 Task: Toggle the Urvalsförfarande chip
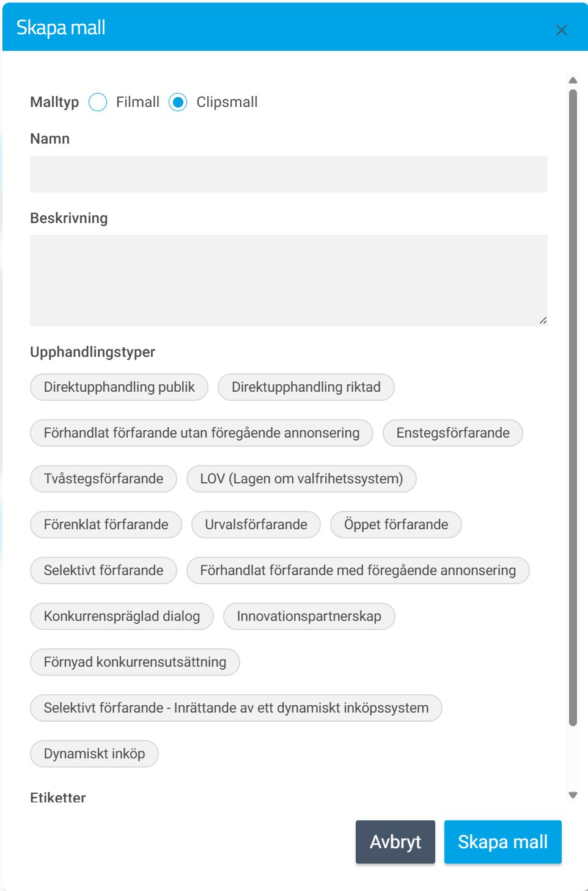(x=255, y=524)
